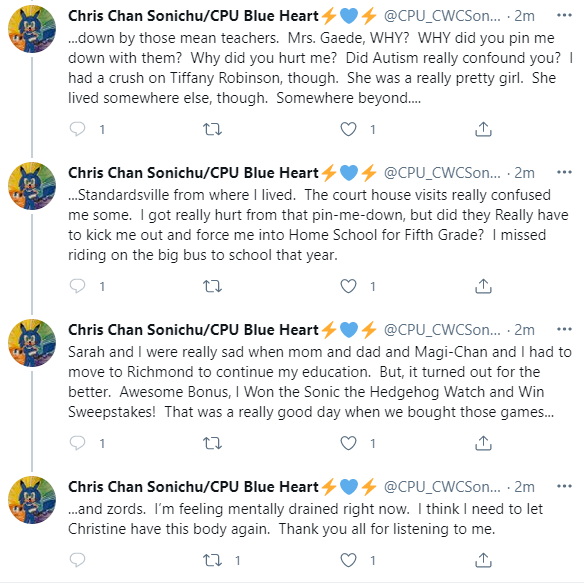
Task: Retweet the 'Thank you all for listening' tweet
Action: click(212, 560)
